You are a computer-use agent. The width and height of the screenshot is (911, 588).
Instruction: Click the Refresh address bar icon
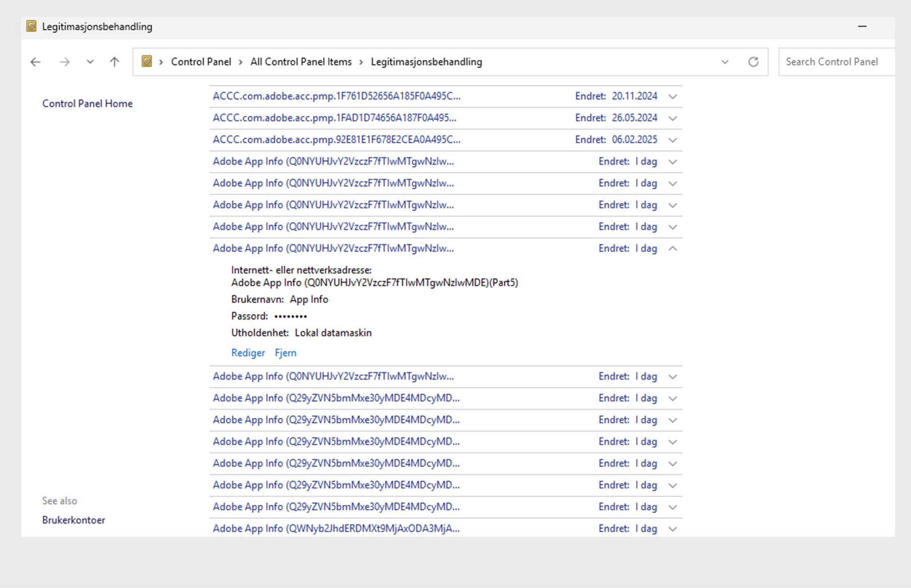753,62
